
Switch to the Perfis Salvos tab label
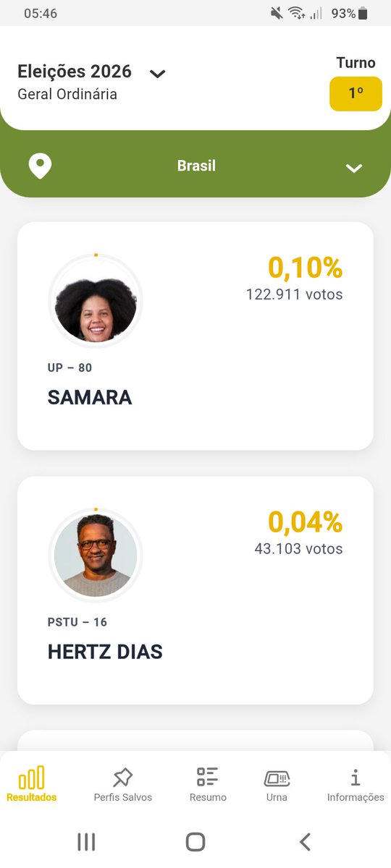[123, 797]
